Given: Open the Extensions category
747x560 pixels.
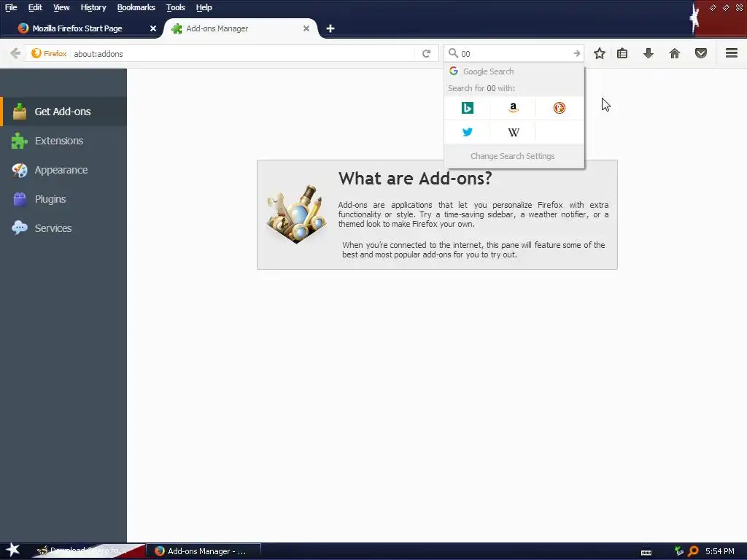Looking at the screenshot, I should (x=63, y=141).
